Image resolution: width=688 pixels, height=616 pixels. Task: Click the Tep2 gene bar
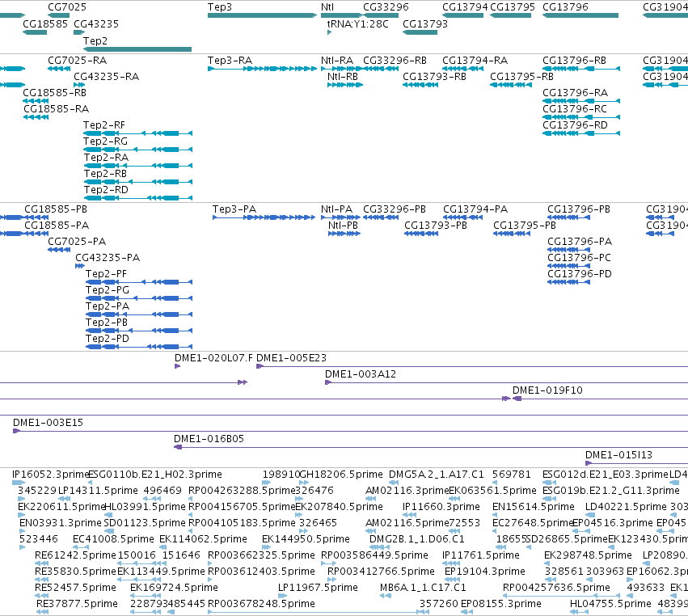click(137, 49)
